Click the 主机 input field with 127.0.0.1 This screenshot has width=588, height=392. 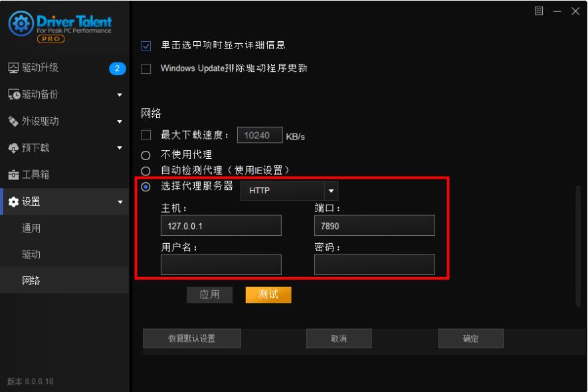click(x=221, y=226)
